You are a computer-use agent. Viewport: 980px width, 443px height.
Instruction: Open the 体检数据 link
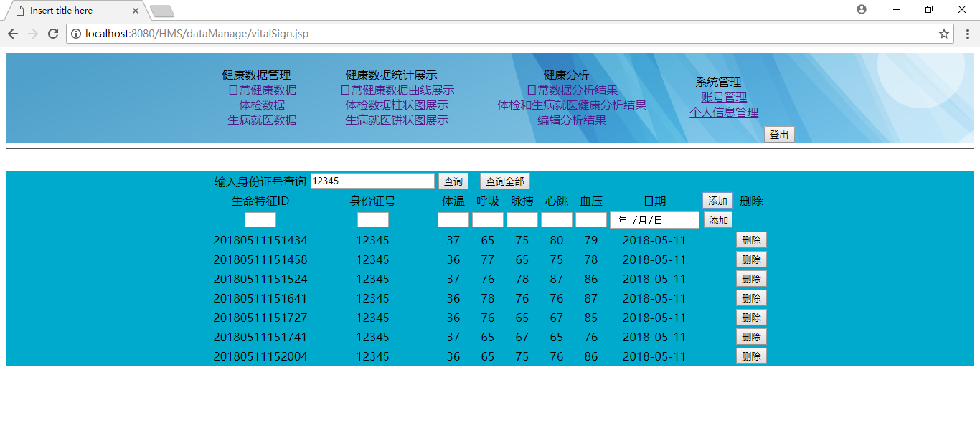point(262,105)
